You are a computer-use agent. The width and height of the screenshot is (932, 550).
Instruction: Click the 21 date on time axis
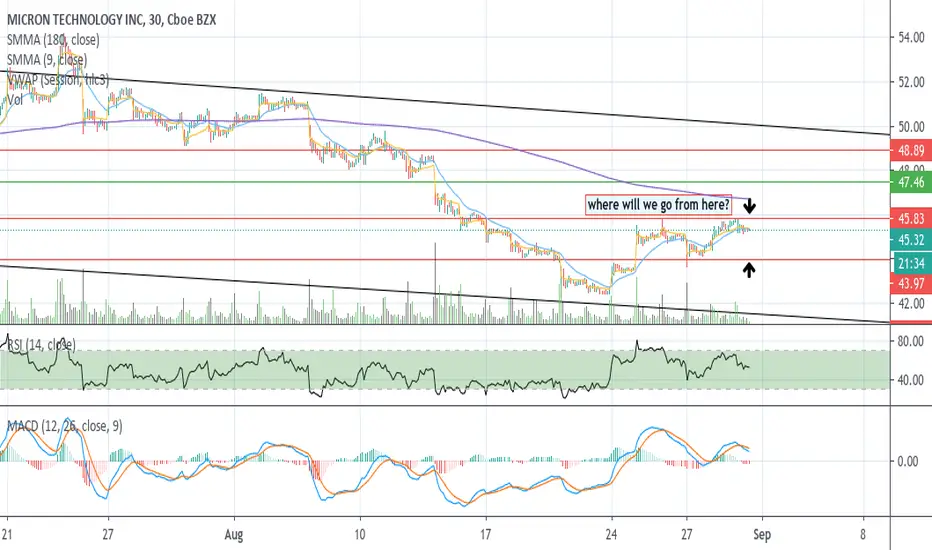7,534
